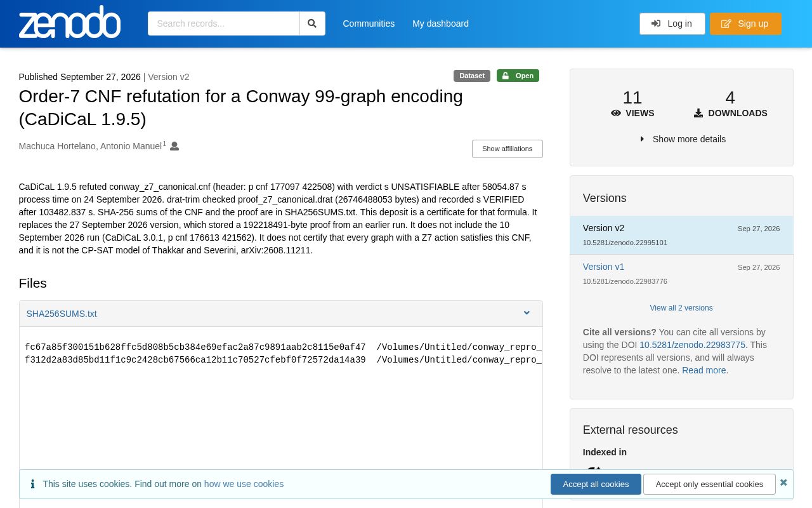The width and height of the screenshot is (812, 508).
Task: Click the Version v2 label near publish date
Action: coord(169,77)
